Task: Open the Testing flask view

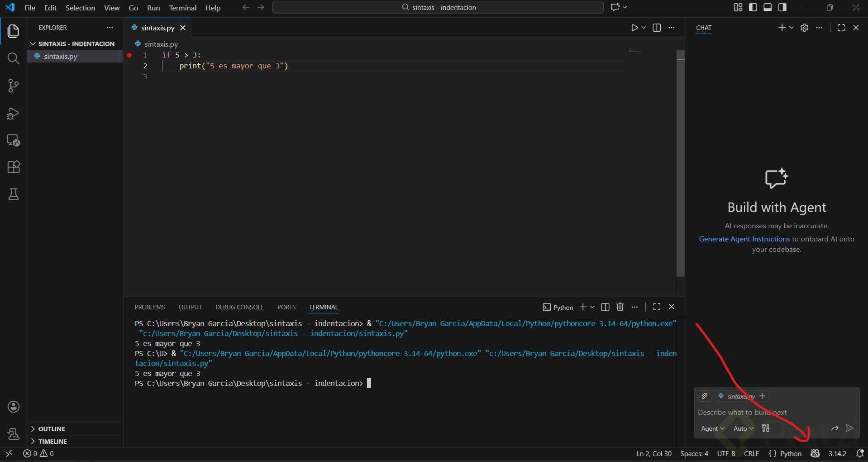Action: coord(14,195)
